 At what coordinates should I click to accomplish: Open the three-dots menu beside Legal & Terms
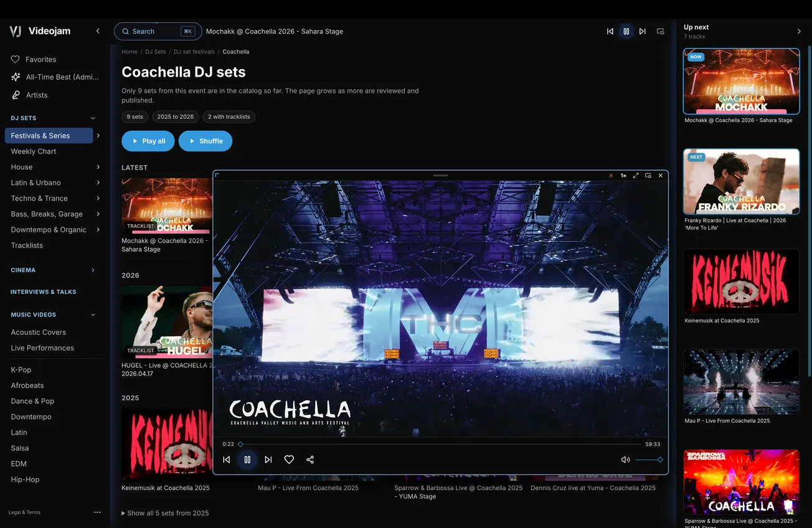tap(97, 512)
